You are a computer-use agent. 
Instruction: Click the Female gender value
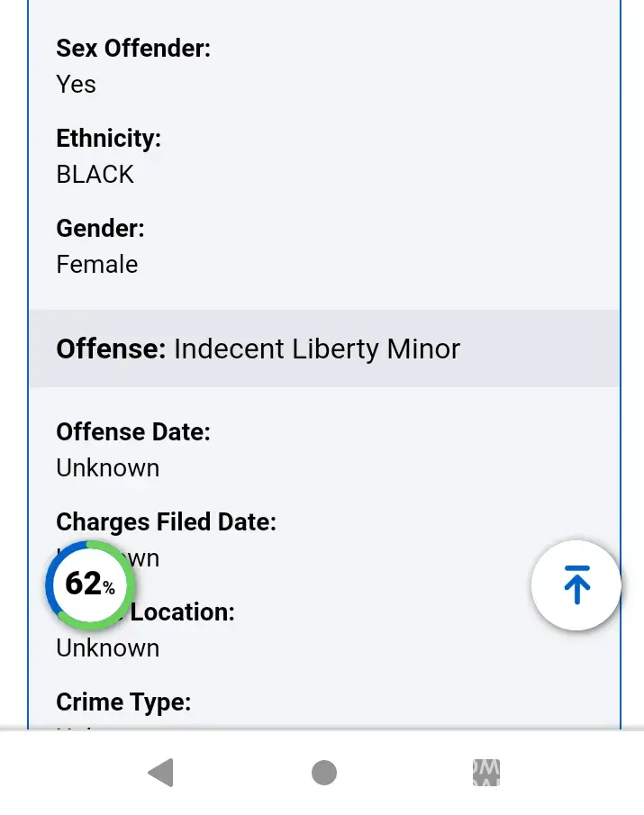point(97,265)
